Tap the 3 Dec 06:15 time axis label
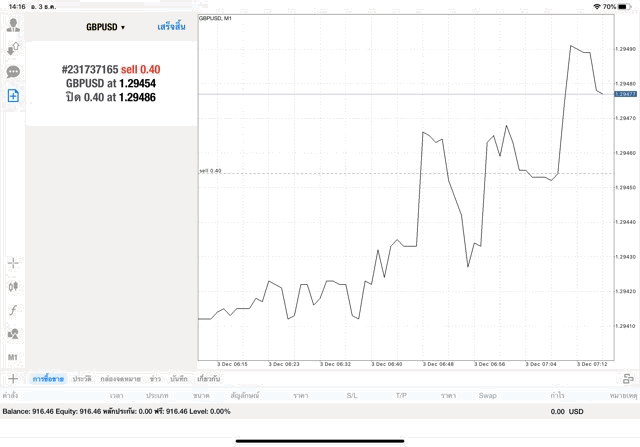Image resolution: width=640 pixels, height=447 pixels. tap(232, 364)
